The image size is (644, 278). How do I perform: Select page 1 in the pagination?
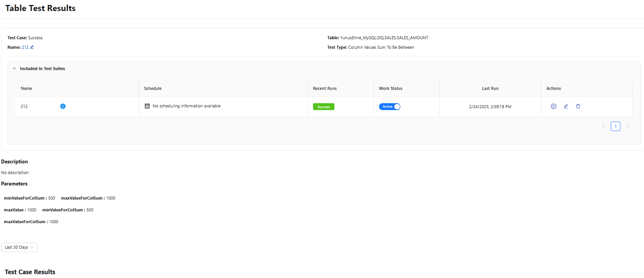[x=615, y=126]
